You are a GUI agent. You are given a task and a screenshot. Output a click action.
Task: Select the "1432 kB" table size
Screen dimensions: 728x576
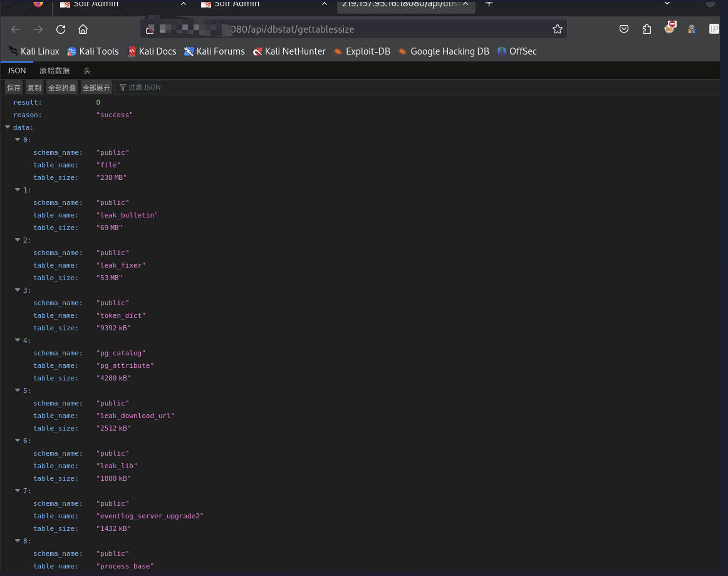point(114,528)
